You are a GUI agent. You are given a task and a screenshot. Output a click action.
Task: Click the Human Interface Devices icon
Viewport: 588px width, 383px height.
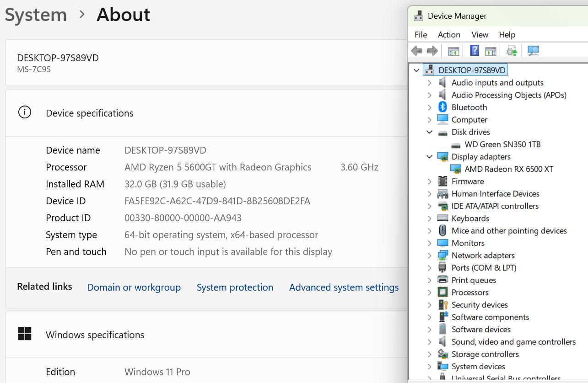pos(442,193)
